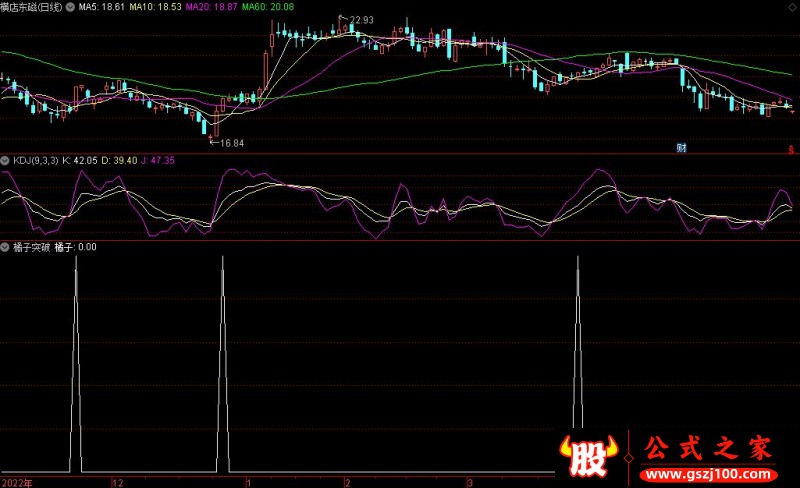Click the 12 month marker on time axis
The height and width of the screenshot is (488, 800).
117,481
